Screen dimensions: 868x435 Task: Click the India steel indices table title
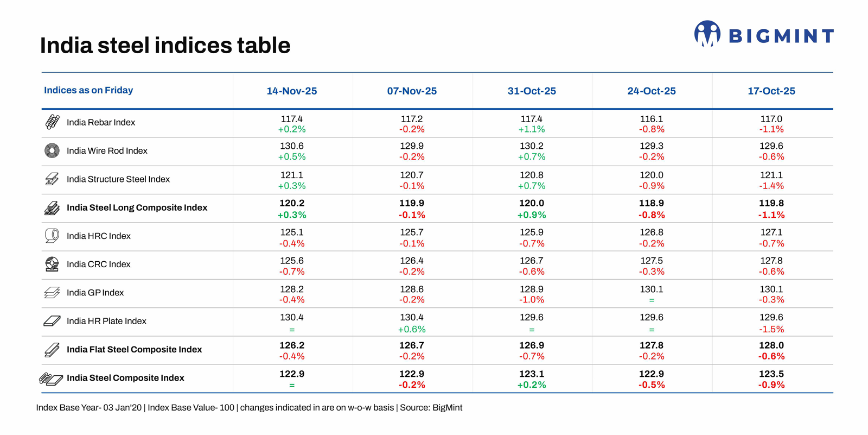pos(165,46)
